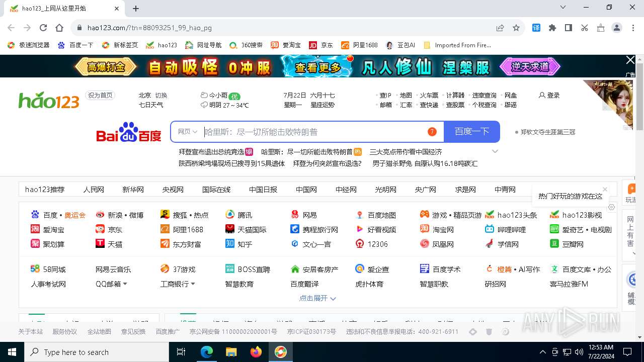The height and width of the screenshot is (362, 644).
Task: Select the 人民网 tab
Action: tap(94, 190)
